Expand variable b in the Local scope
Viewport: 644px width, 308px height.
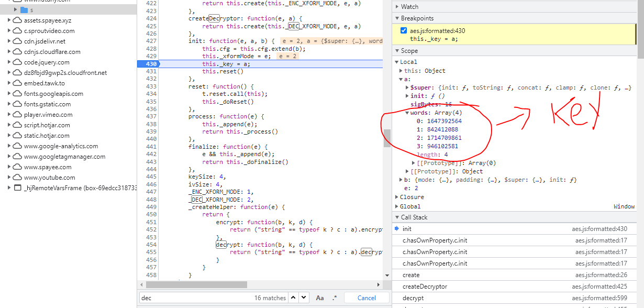401,180
